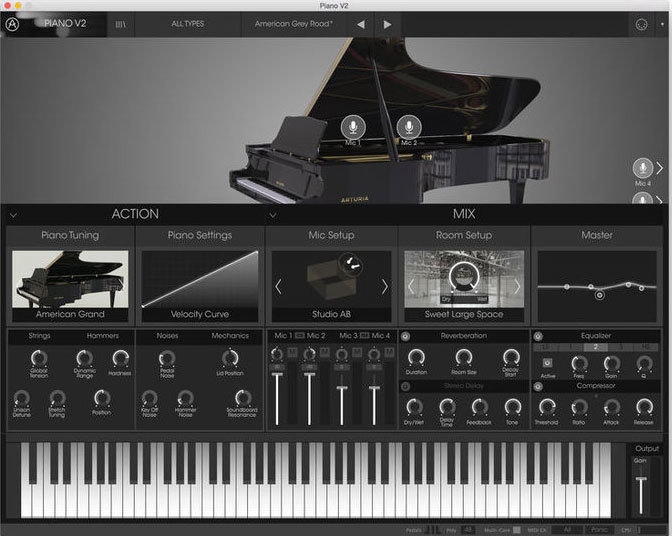The width and height of the screenshot is (672, 536).
Task: Collapse the ACTION section chevron
Action: (13, 214)
